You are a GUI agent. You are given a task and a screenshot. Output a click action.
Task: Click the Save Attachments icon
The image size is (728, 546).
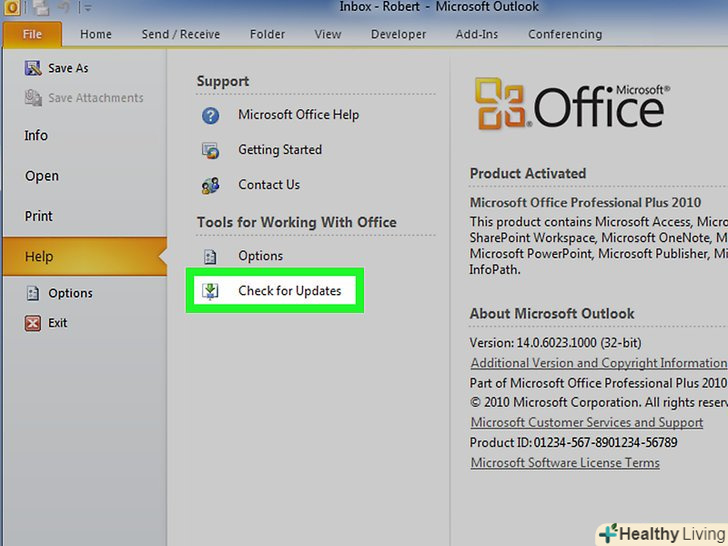[x=33, y=98]
